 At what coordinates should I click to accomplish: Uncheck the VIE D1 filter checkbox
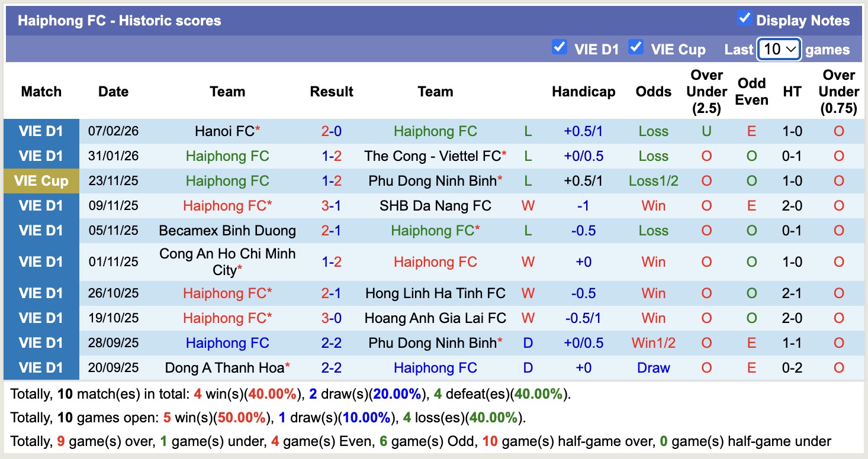pyautogui.click(x=560, y=47)
